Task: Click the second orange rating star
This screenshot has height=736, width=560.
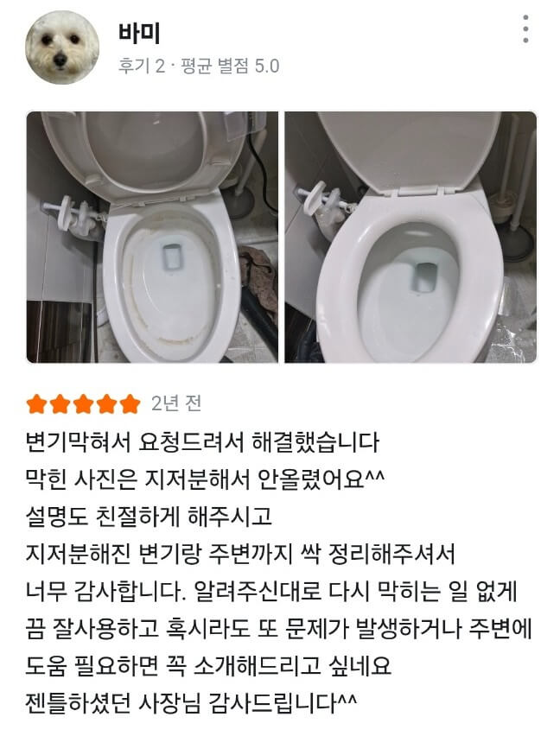Action: [x=60, y=404]
